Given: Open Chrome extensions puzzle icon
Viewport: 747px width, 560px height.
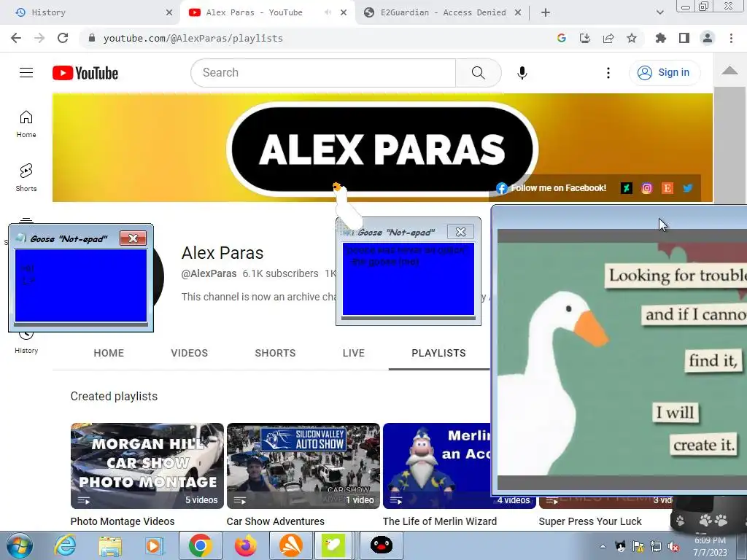Looking at the screenshot, I should [x=661, y=38].
